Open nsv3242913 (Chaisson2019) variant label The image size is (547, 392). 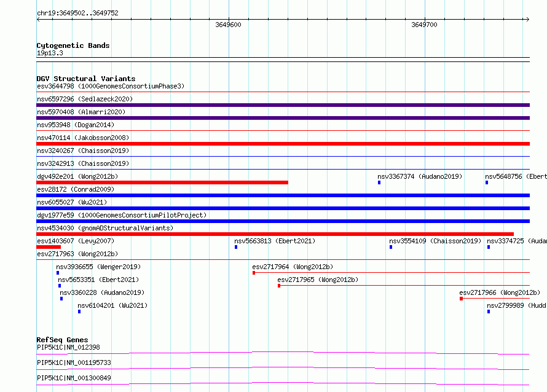pyautogui.click(x=83, y=163)
